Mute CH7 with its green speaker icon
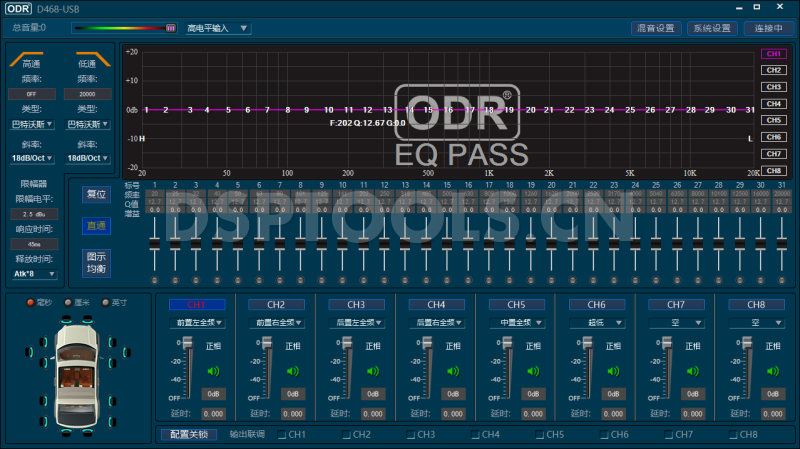The image size is (800, 449). (693, 371)
